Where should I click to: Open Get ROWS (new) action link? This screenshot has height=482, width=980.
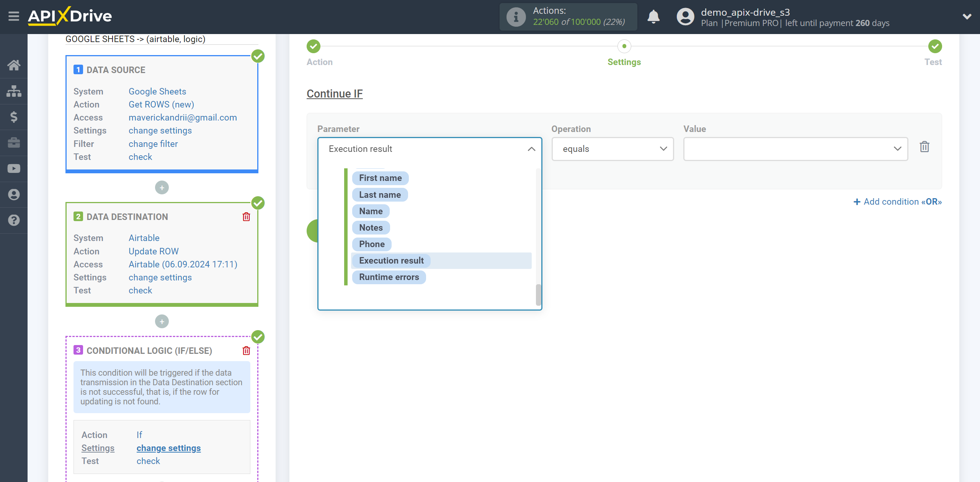click(161, 104)
